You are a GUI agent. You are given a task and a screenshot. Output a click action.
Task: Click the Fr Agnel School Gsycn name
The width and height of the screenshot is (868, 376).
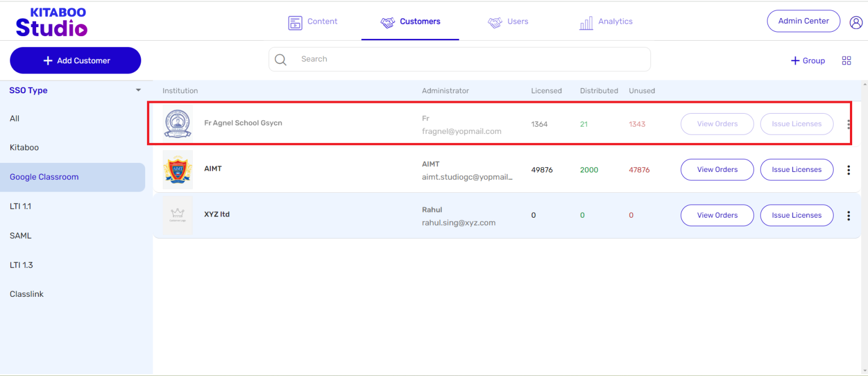(x=243, y=123)
